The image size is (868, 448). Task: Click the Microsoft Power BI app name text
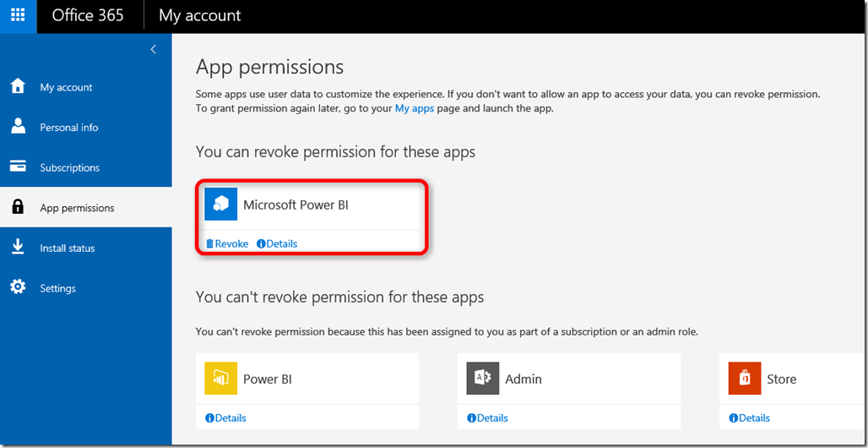pos(296,205)
